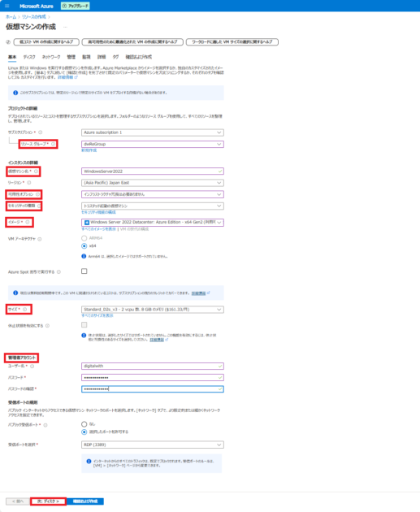Open the RDP (3389) inbound port dropdown
420x512 pixels.
tap(153, 445)
